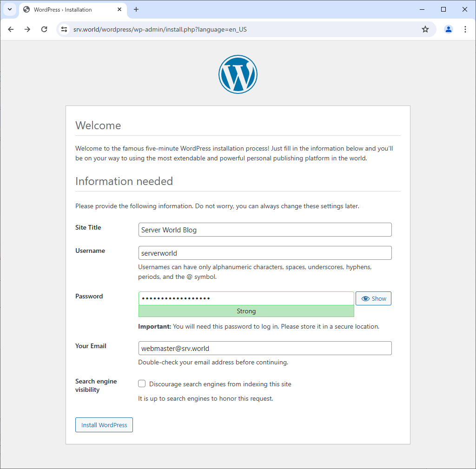Enable discourage search engines checkbox

coord(142,383)
